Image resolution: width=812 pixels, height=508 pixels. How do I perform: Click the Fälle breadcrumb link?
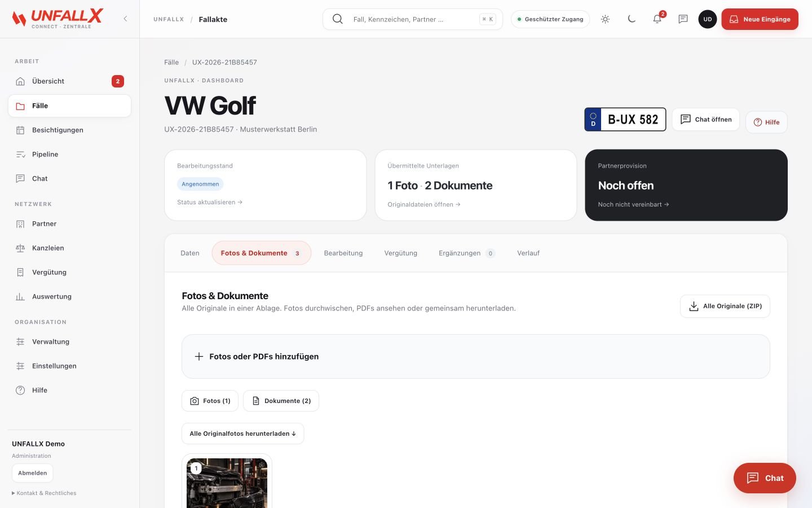tap(171, 62)
